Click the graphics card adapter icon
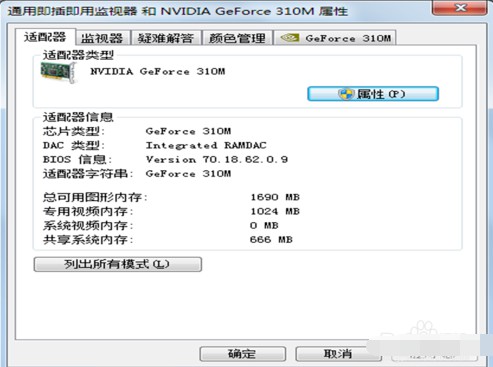The width and height of the screenshot is (493, 367). click(59, 72)
